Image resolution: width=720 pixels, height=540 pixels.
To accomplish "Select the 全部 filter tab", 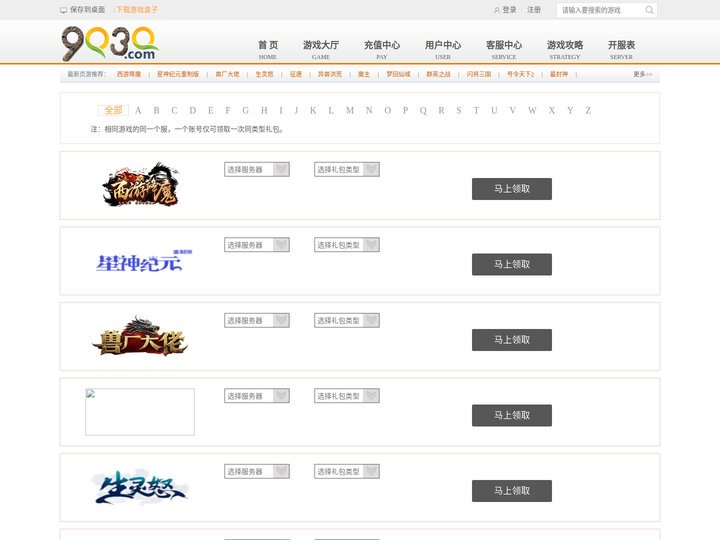I will coord(113,110).
